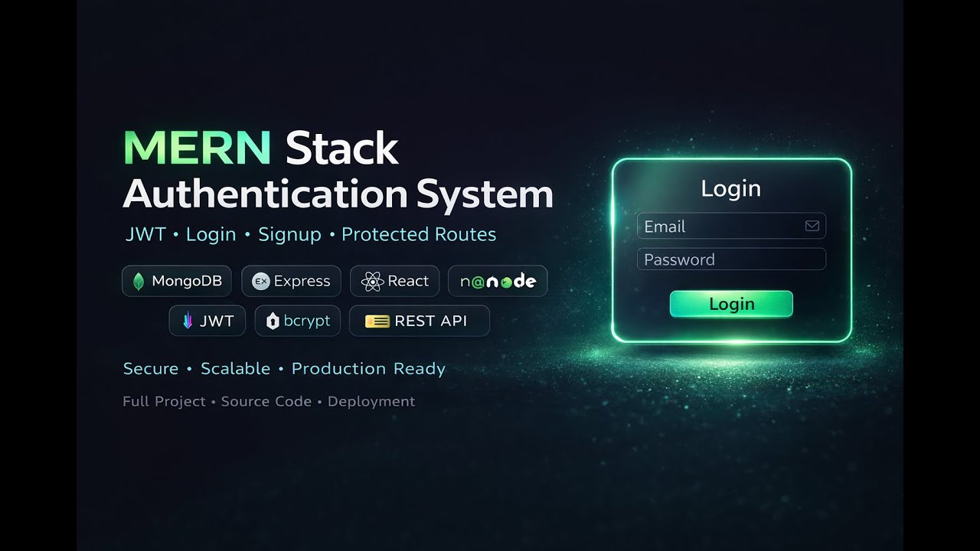Click the MongoDB leaf icon
980x551 pixels.
(139, 281)
